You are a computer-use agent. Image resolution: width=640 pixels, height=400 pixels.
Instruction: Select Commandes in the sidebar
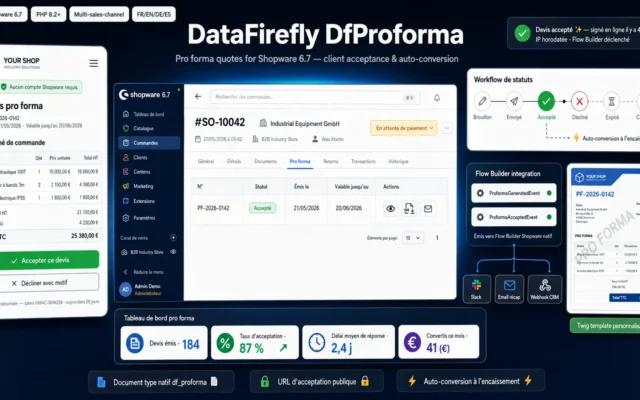point(149,143)
